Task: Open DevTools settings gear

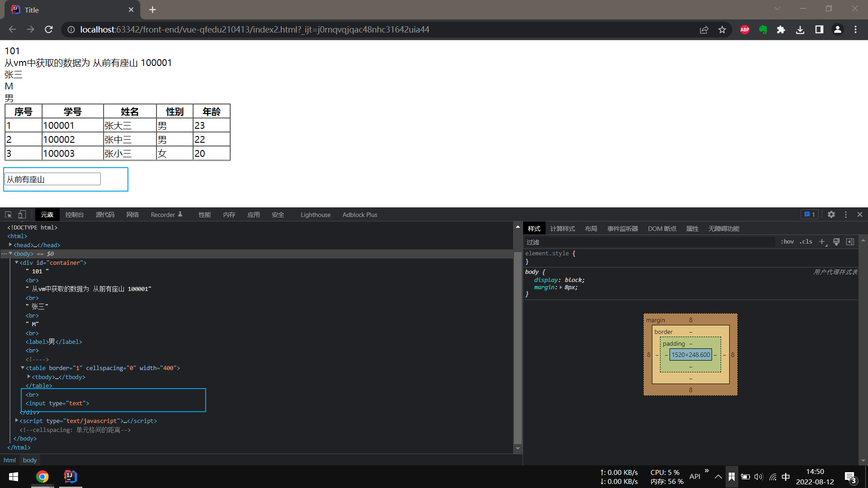Action: [831, 215]
